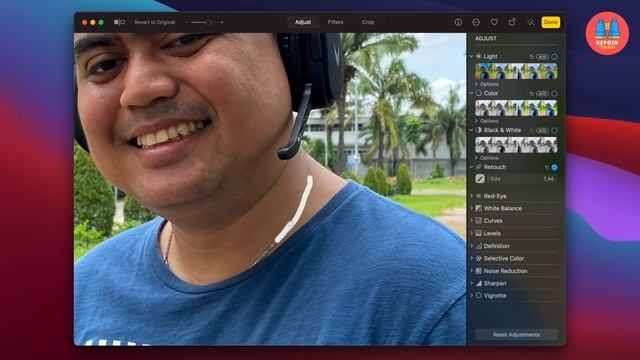Expand the Red-Eye section
The width and height of the screenshot is (640, 360).
click(x=472, y=196)
